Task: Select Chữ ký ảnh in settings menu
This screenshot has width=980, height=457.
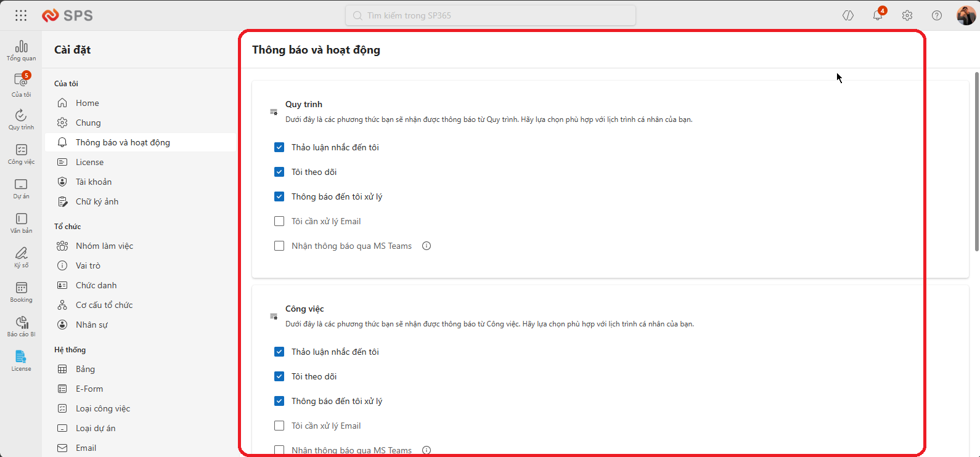Action: click(97, 201)
